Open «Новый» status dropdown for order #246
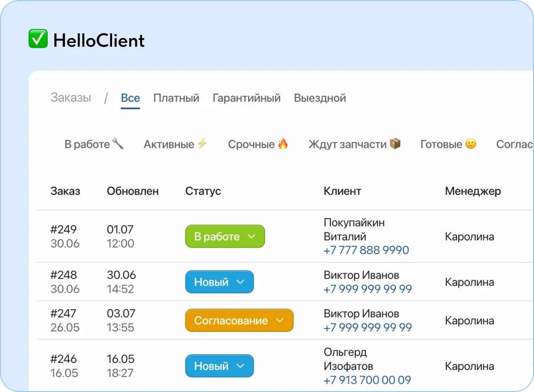The image size is (534, 392). pyautogui.click(x=219, y=365)
